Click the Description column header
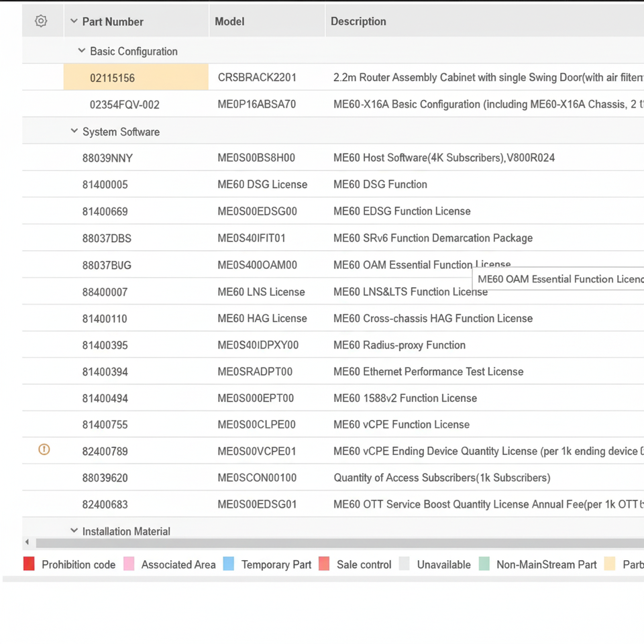 coord(358,21)
